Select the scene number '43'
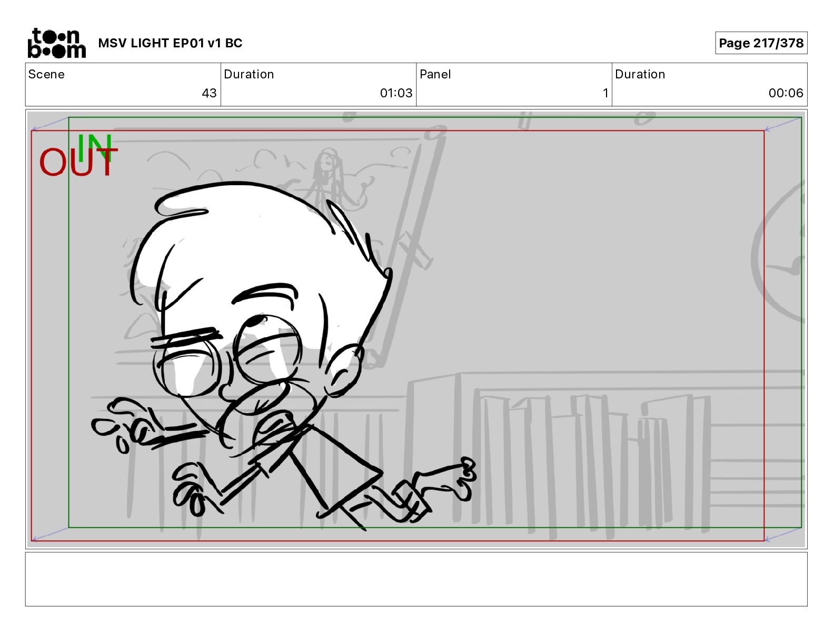The image size is (834, 644). [x=209, y=93]
